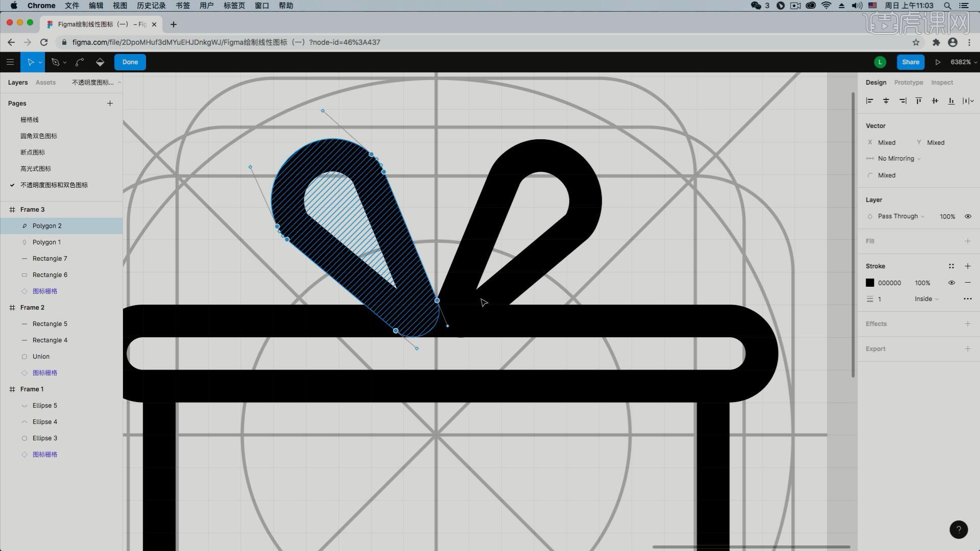The width and height of the screenshot is (980, 551).
Task: Click the Align left icon
Action: [x=870, y=101]
